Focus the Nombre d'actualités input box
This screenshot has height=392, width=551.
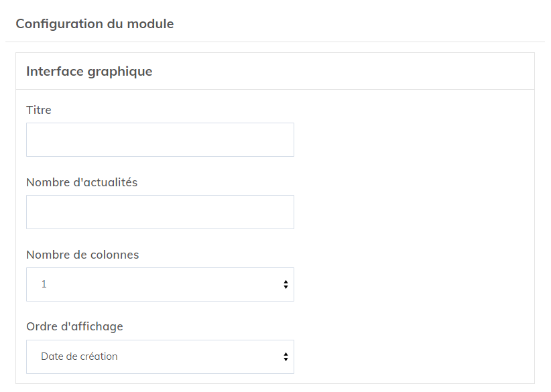[160, 212]
